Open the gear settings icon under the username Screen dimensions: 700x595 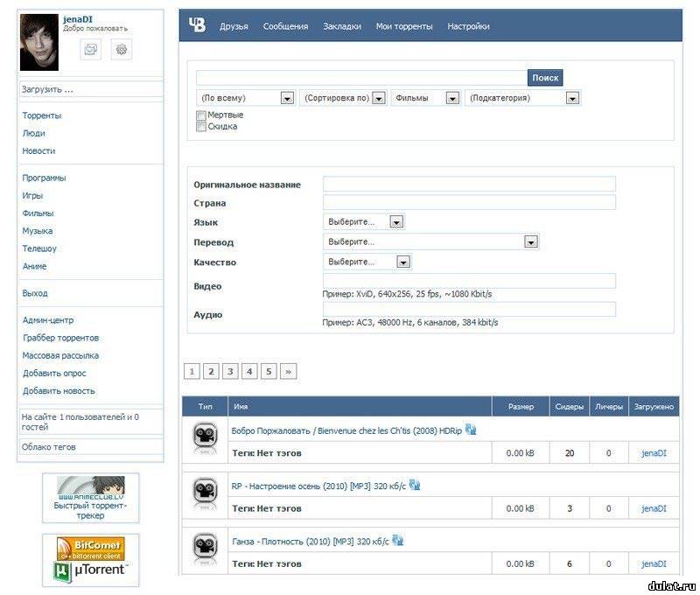122,50
